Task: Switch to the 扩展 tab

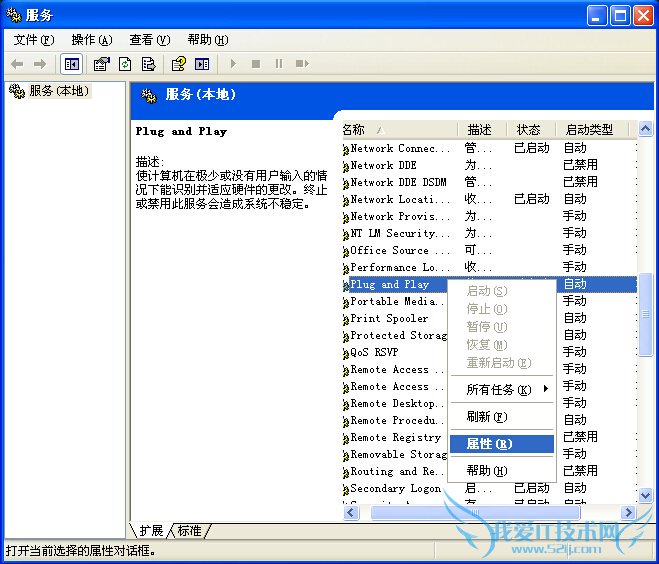Action: click(151, 531)
